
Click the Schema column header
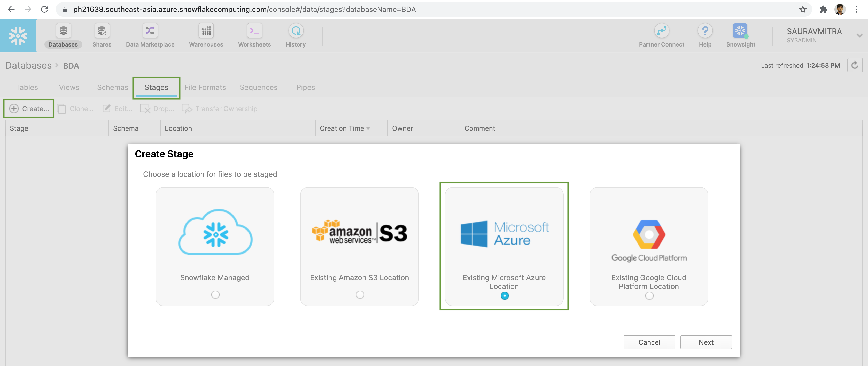(134, 128)
